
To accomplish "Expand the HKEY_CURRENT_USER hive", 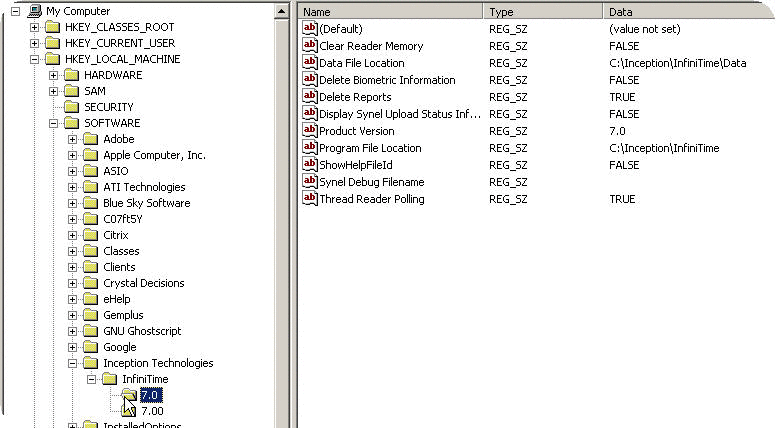I will tap(35, 43).
